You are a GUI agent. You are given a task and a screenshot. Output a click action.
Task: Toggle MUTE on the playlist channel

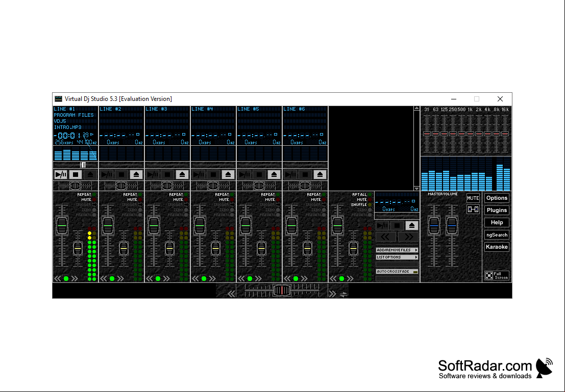[364, 200]
